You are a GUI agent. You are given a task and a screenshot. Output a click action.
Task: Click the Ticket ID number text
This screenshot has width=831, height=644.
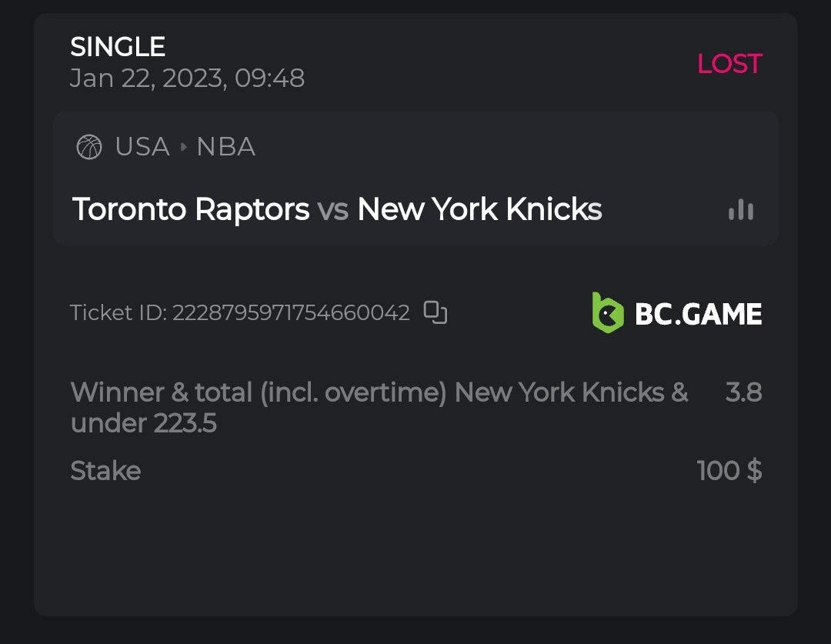coord(291,312)
